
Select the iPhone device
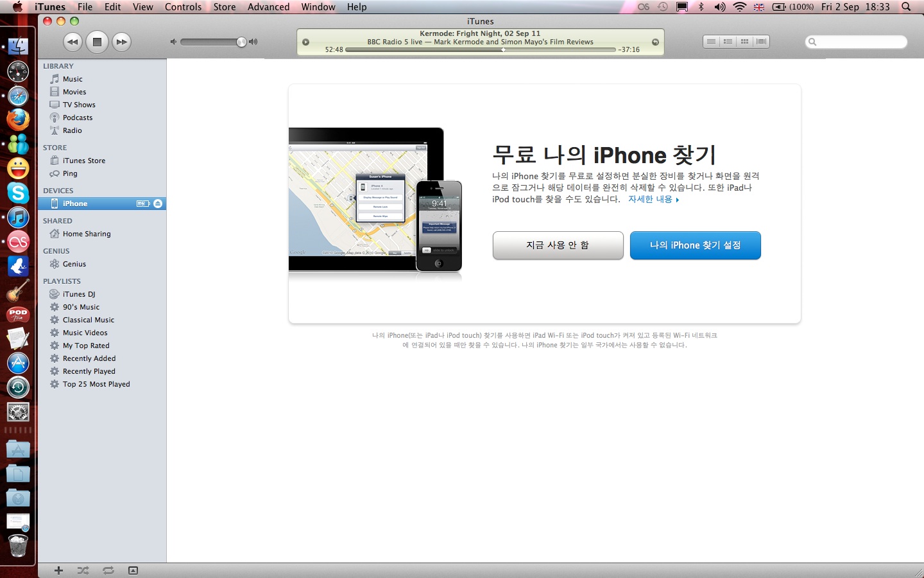click(102, 204)
